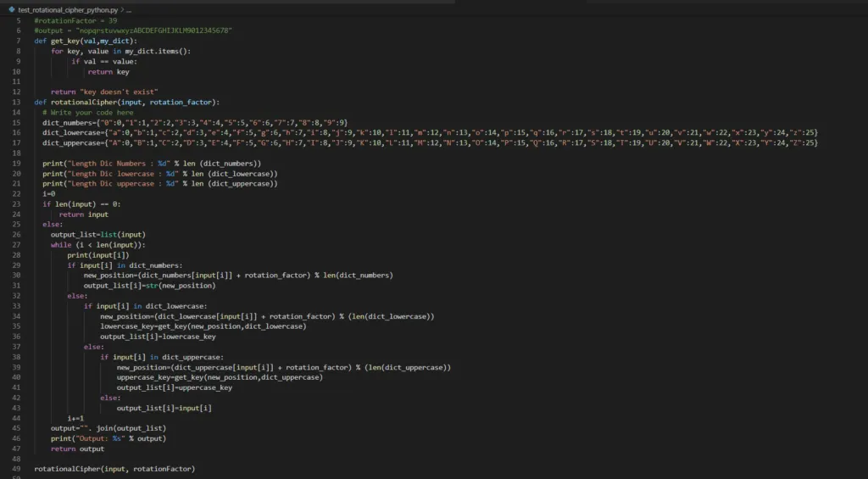The width and height of the screenshot is (868, 479).
Task: Click the #rotationFactor = 39 comment
Action: pyautogui.click(x=75, y=20)
